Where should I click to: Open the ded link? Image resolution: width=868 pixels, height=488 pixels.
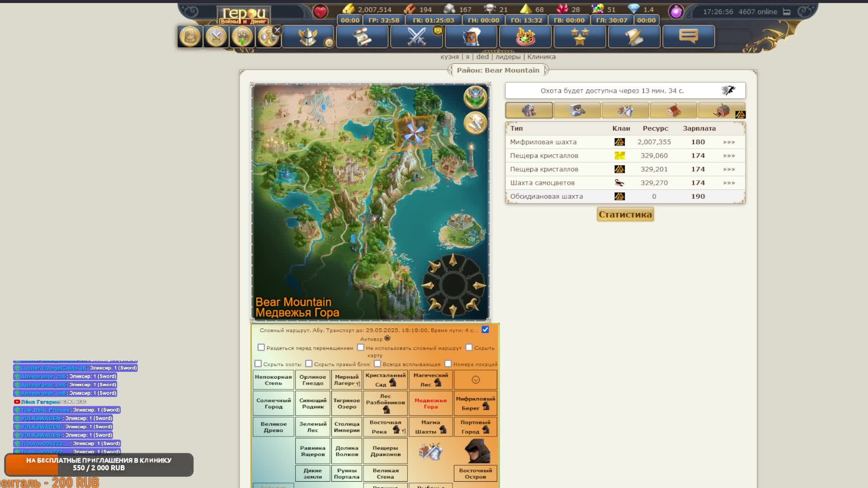[482, 57]
